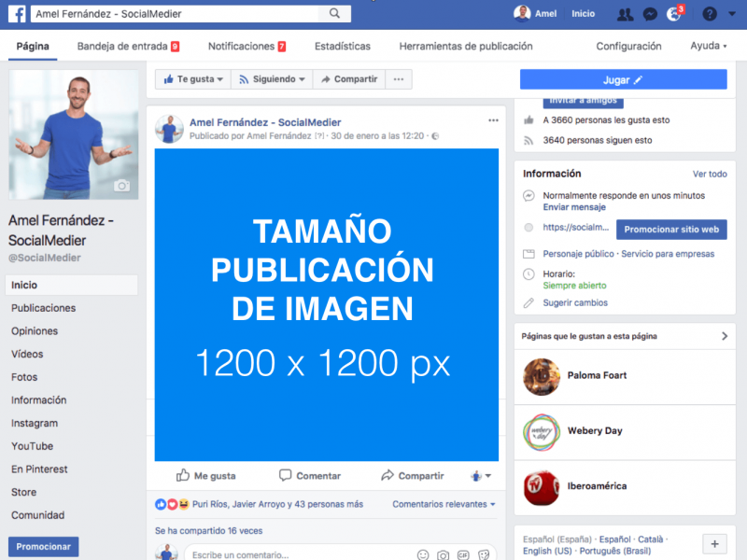Open Publicaciones in left sidebar
Image resolution: width=747 pixels, height=560 pixels.
point(43,308)
